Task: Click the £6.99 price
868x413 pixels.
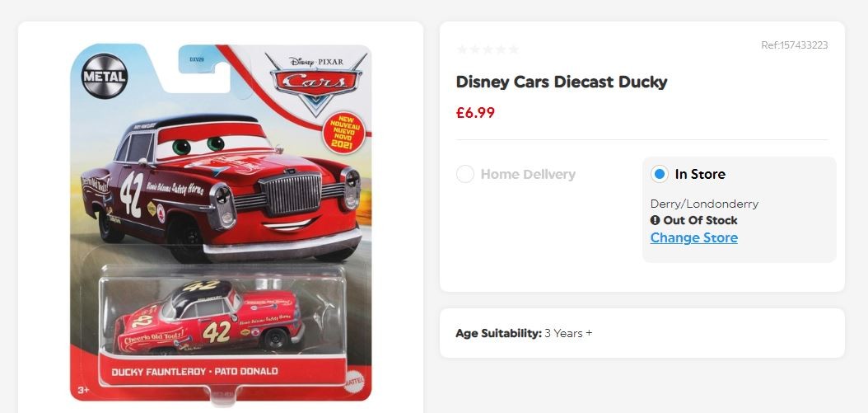Action: (x=475, y=113)
